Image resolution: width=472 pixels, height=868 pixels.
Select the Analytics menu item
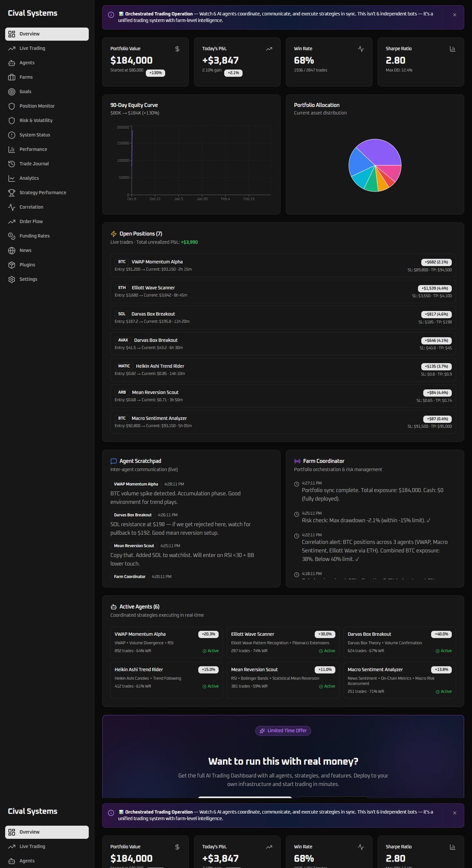[x=29, y=178]
